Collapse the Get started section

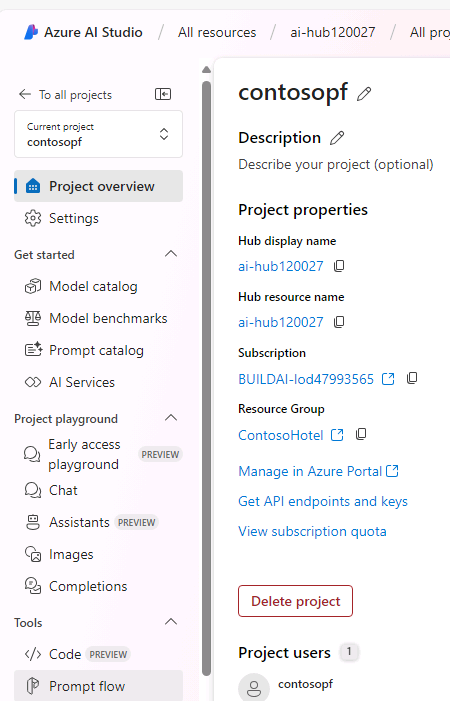click(x=171, y=254)
